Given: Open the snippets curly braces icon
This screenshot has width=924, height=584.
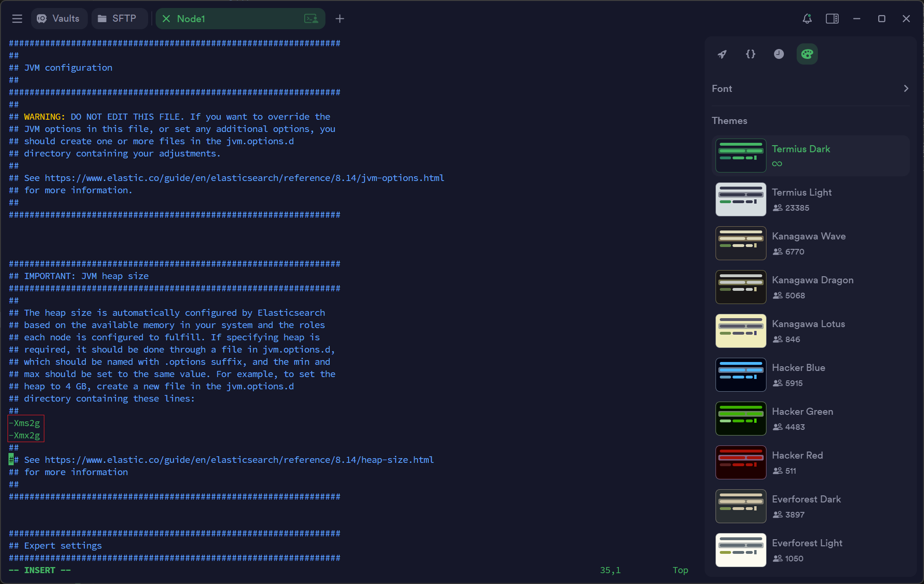Looking at the screenshot, I should 750,54.
